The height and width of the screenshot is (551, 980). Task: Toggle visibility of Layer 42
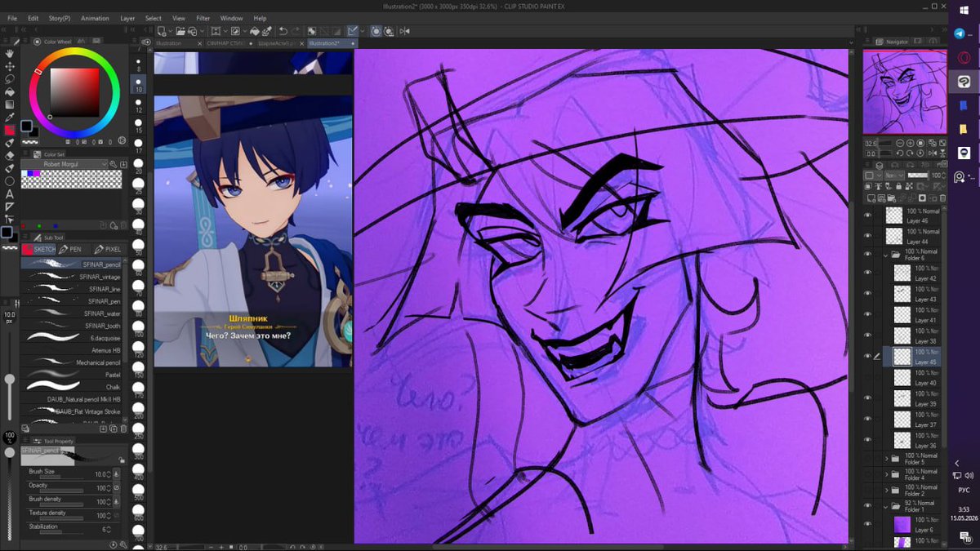(x=868, y=273)
